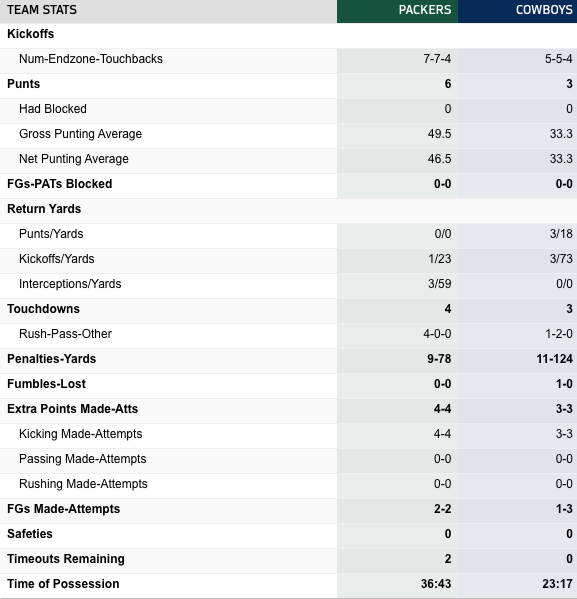
Task: Click the Cowboys Kickoffs/Yards value 3/73
Action: (561, 259)
